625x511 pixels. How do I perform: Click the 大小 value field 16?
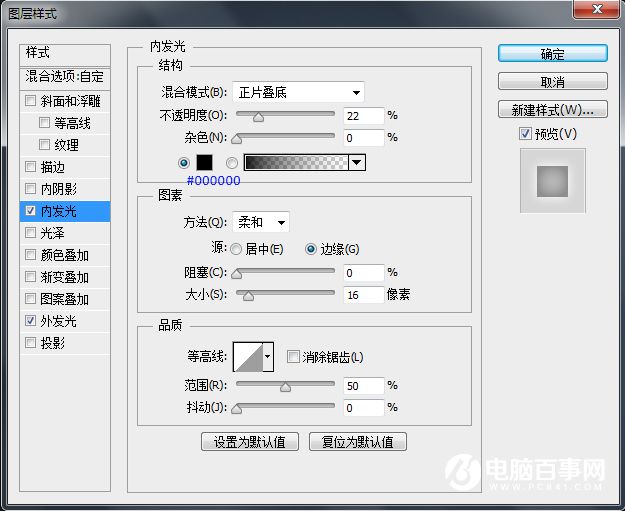tap(364, 295)
